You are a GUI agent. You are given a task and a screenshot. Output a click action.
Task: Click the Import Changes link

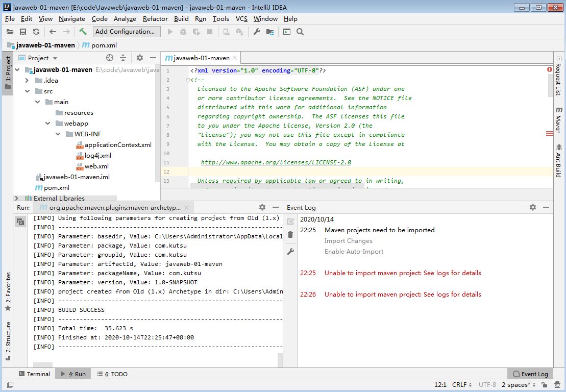click(x=348, y=241)
